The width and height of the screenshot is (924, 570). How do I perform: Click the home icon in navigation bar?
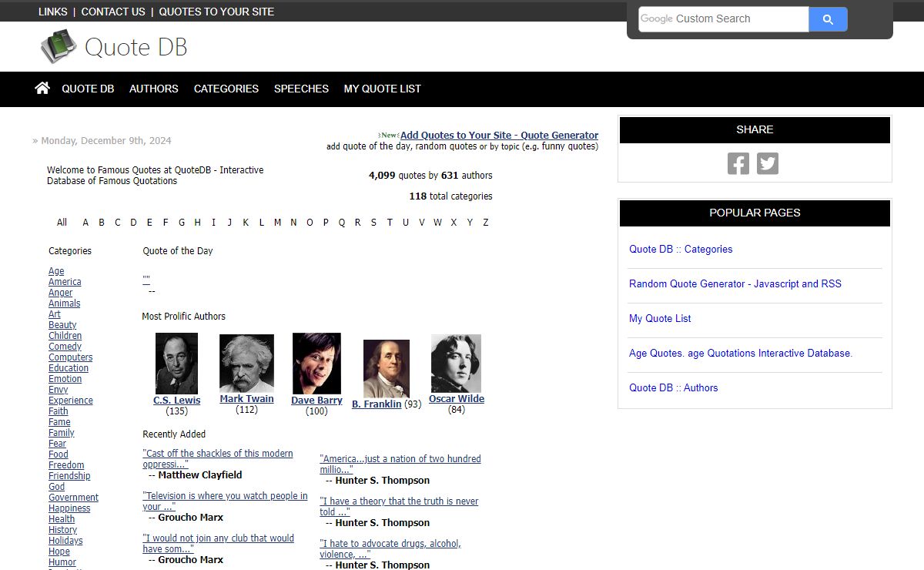point(42,88)
